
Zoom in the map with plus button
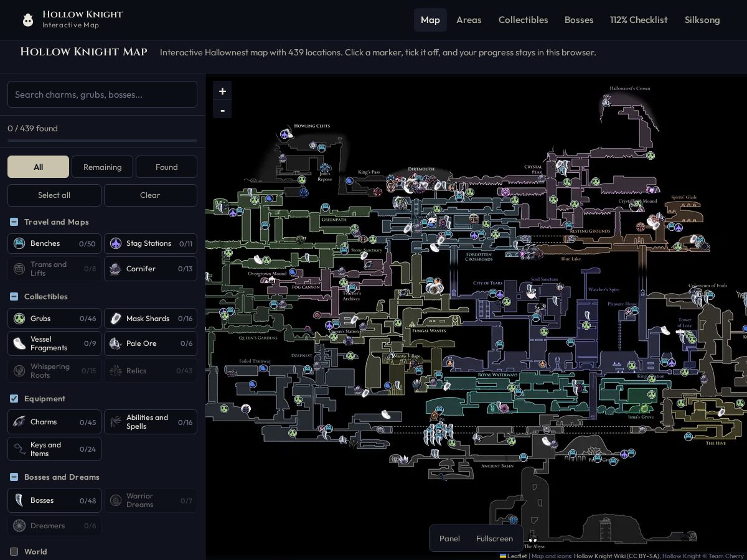pos(222,91)
